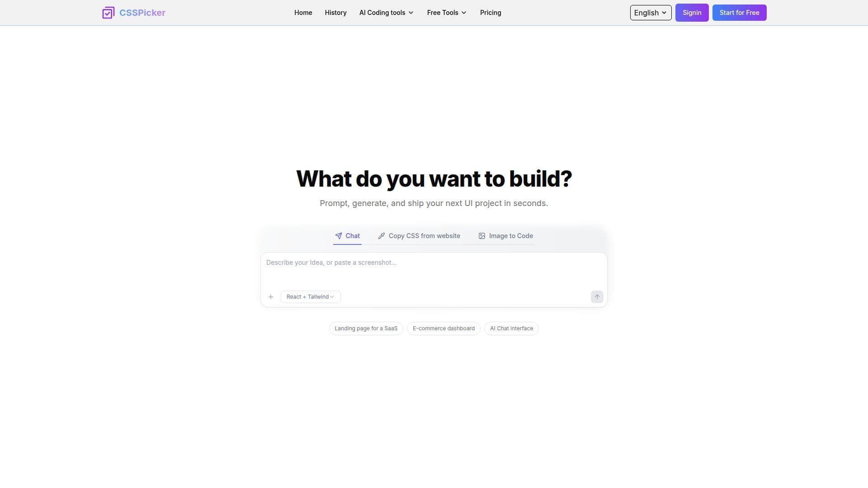The width and height of the screenshot is (868, 488).
Task: Select Copy CSS from website tab
Action: [x=419, y=236]
